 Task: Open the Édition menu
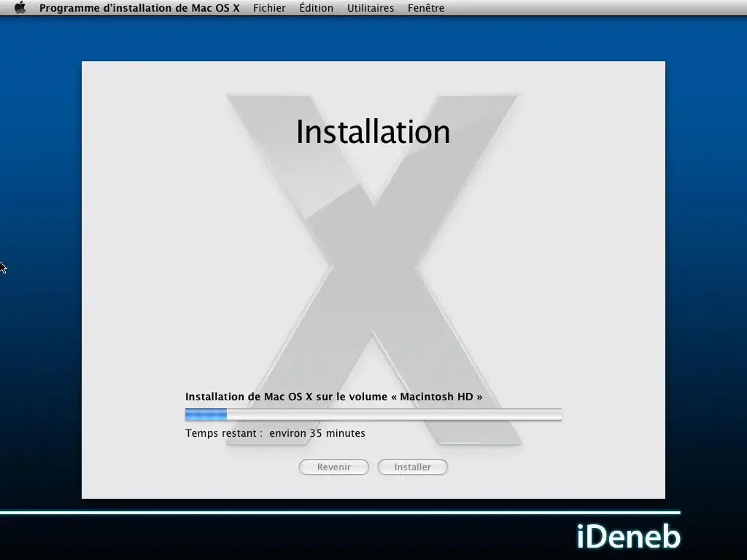point(316,8)
